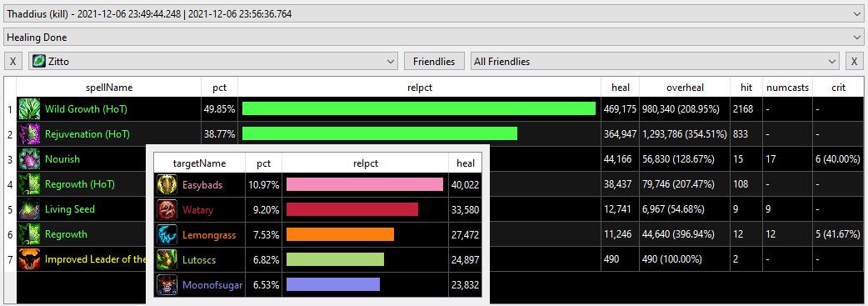
Task: Click the purple Moonofsugar relpct bar
Action: click(x=332, y=284)
